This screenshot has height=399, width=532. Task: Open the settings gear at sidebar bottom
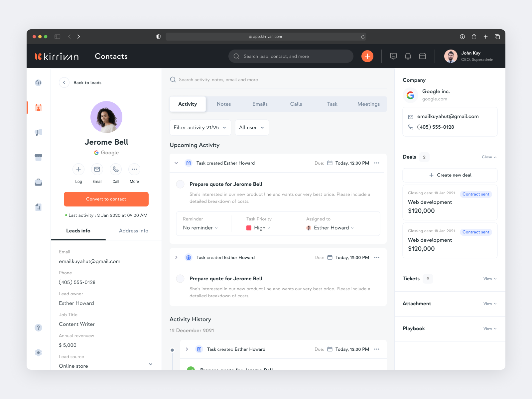point(38,352)
